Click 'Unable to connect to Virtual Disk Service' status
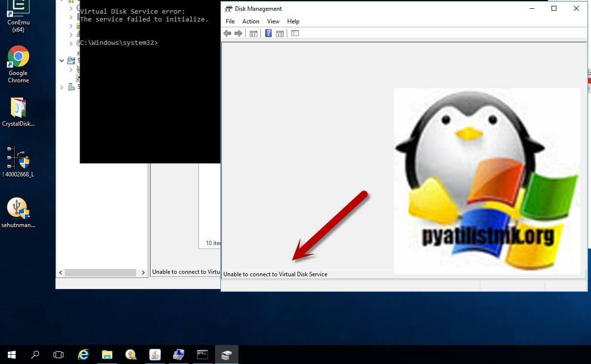 (276, 274)
